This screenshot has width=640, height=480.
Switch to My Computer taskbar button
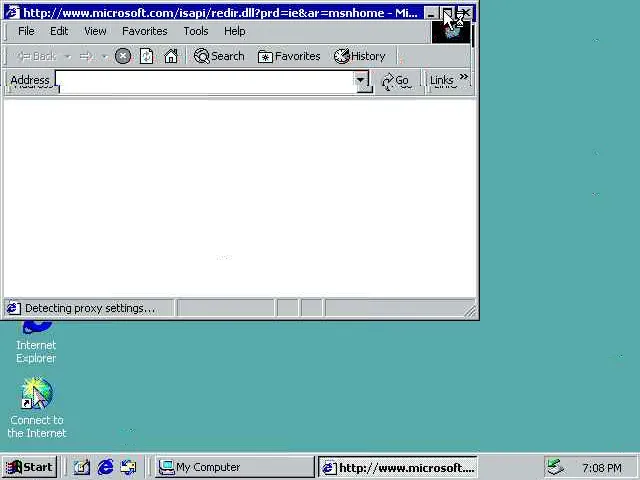click(x=235, y=467)
